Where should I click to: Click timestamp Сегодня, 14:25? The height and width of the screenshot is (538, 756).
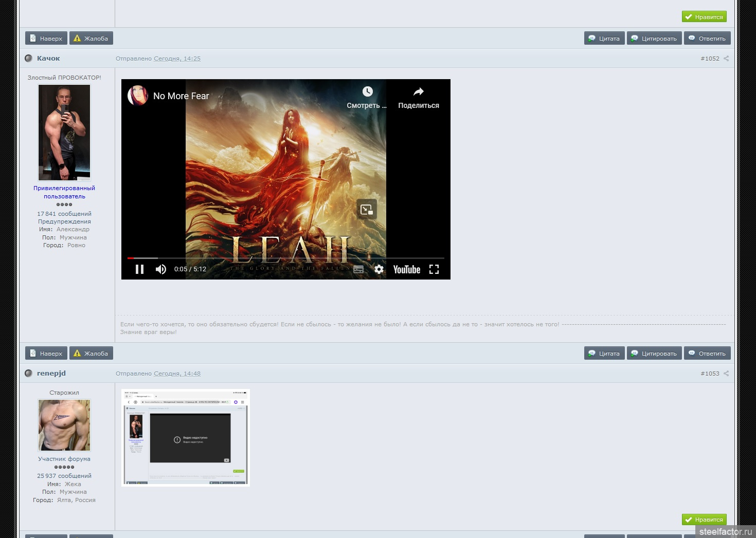click(177, 59)
